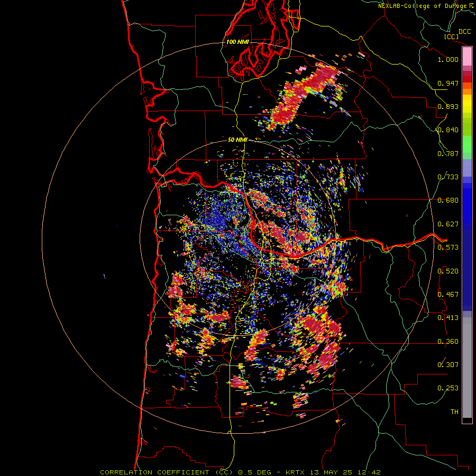This screenshot has height=476, width=476.
Task: Click the 0.573 colorbar value
Action: click(x=448, y=248)
